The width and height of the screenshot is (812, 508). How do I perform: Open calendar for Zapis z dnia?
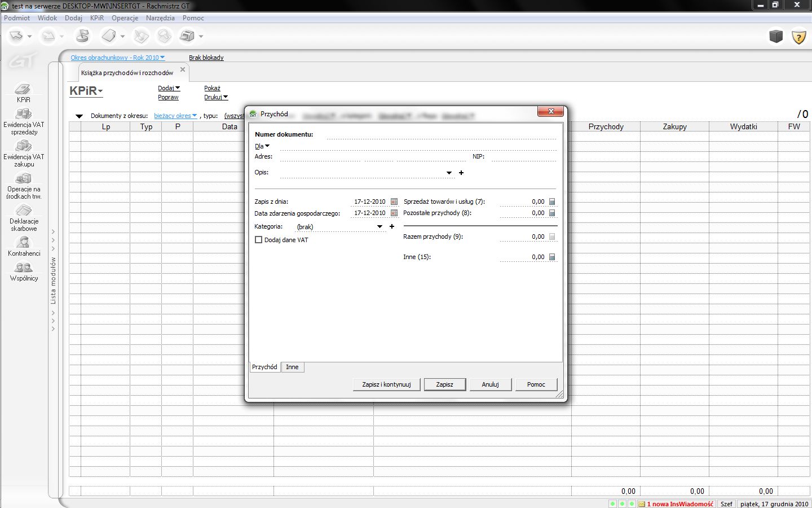(394, 202)
